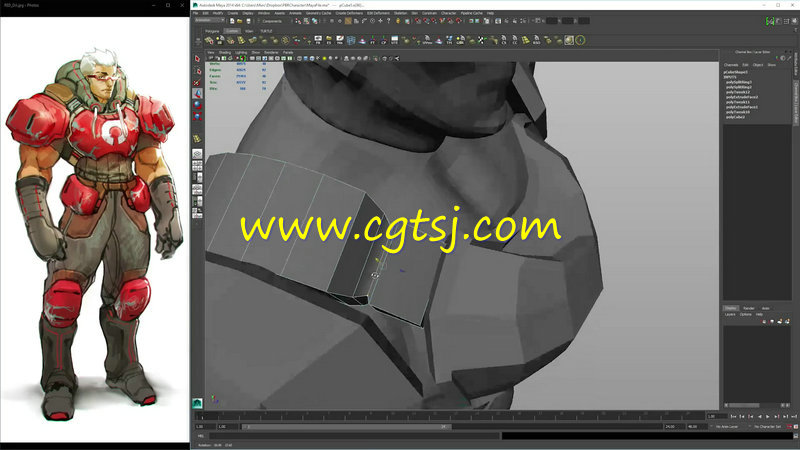
Task: Toggle the green highlighted channel box icon
Action: [770, 21]
